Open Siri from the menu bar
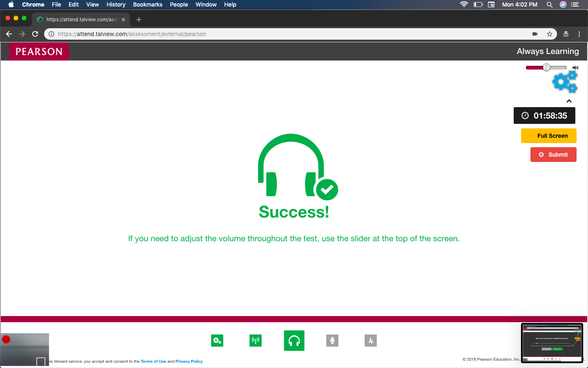The image size is (588, 368). pos(563,4)
